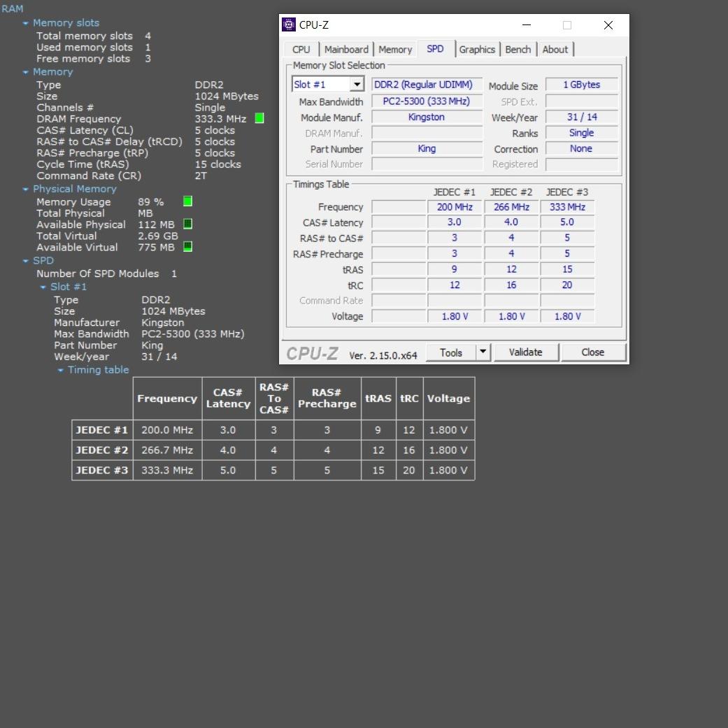
Task: Click the Tools button
Action: pyautogui.click(x=451, y=352)
